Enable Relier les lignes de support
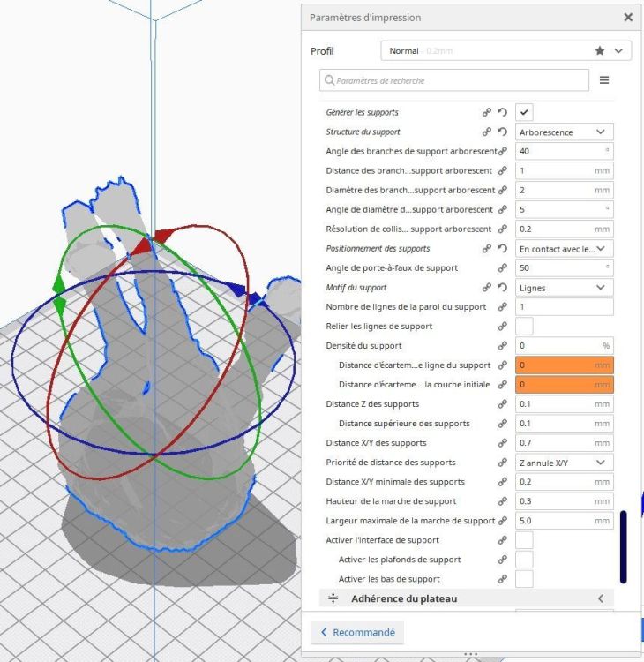The height and width of the screenshot is (662, 644). click(524, 327)
